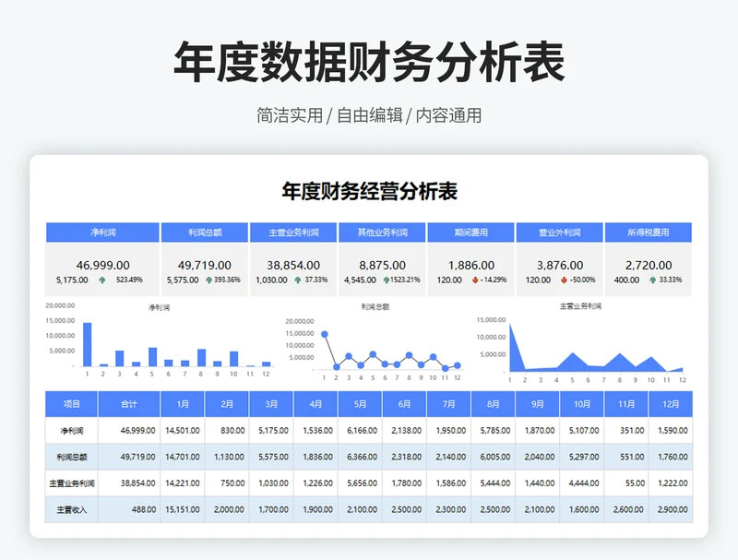The height and width of the screenshot is (560, 738).
Task: Click the green up arrow beside 393.36%
Action: click(208, 280)
